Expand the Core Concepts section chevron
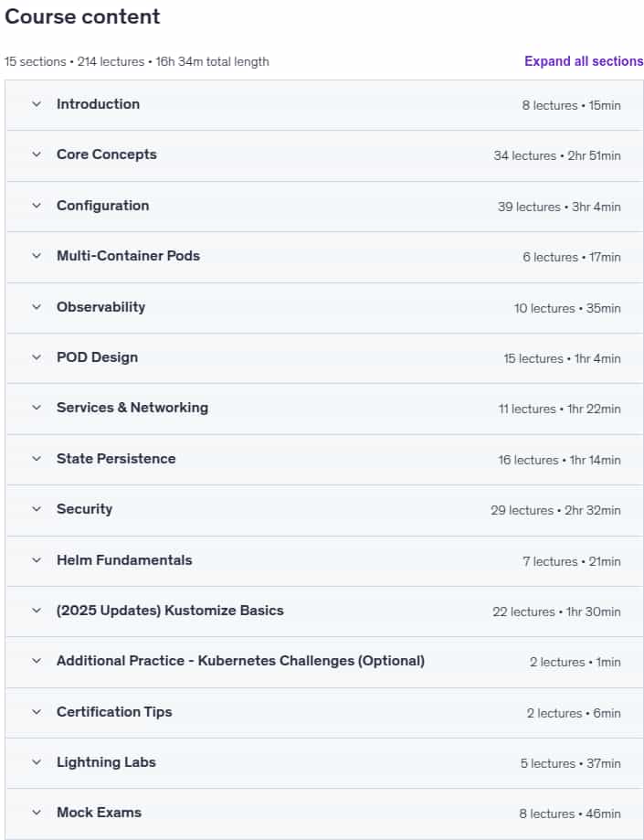The height and width of the screenshot is (840, 644). click(x=37, y=154)
